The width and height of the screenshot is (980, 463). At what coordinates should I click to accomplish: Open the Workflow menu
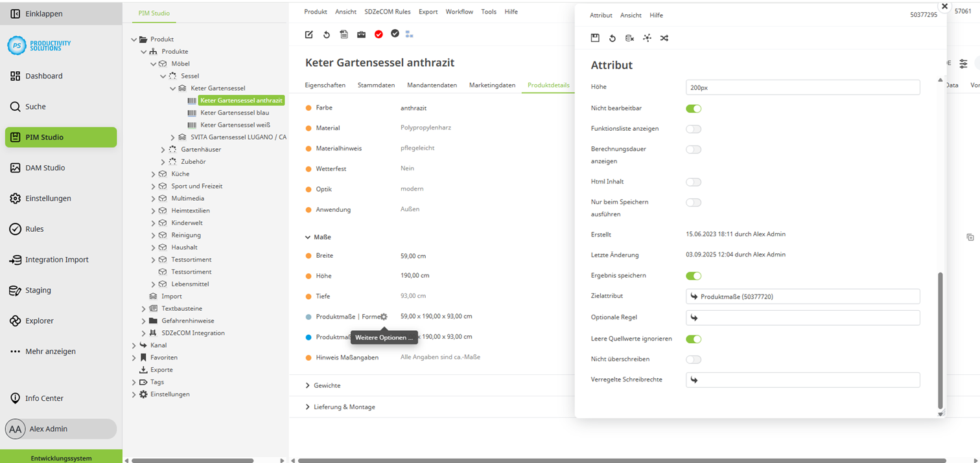tap(459, 12)
